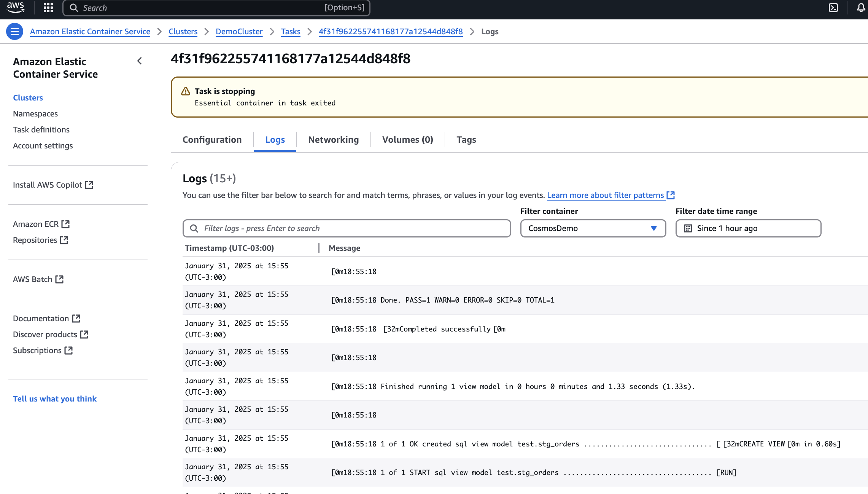868x494 pixels.
Task: Toggle the blue hamburger navigation menu
Action: point(15,32)
